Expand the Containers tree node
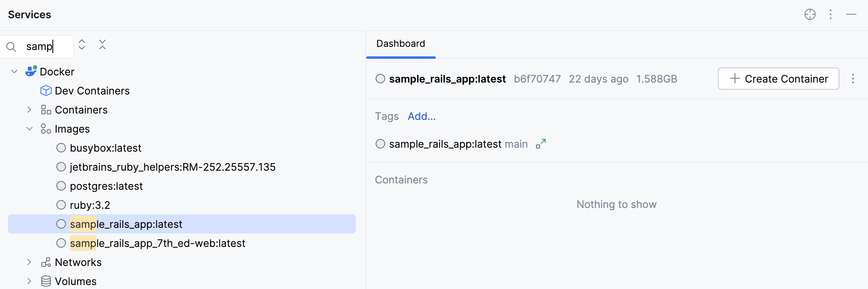 [29, 110]
